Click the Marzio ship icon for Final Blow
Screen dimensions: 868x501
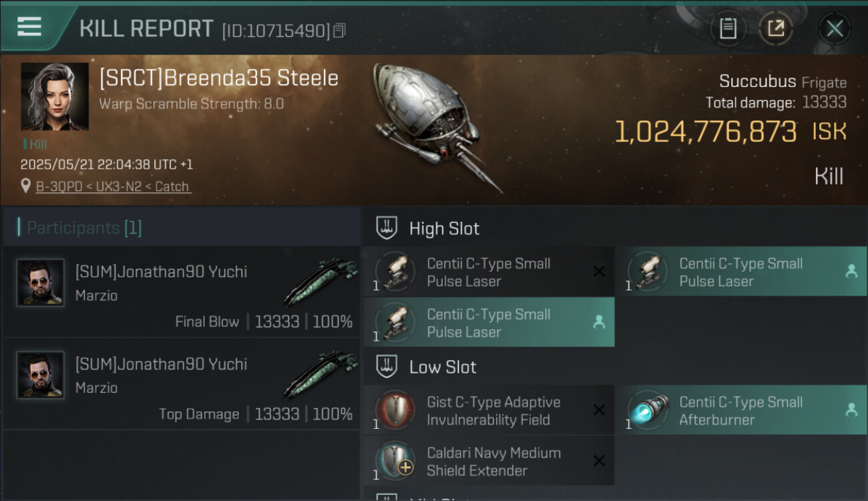pyautogui.click(x=320, y=282)
